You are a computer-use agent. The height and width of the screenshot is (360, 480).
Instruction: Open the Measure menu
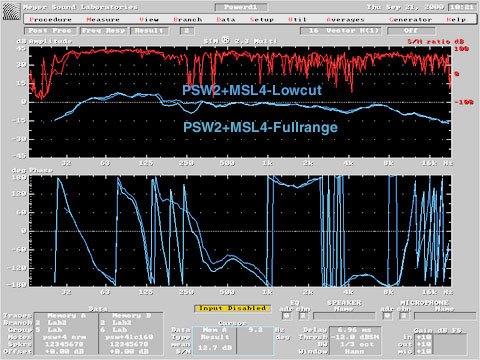(103, 20)
